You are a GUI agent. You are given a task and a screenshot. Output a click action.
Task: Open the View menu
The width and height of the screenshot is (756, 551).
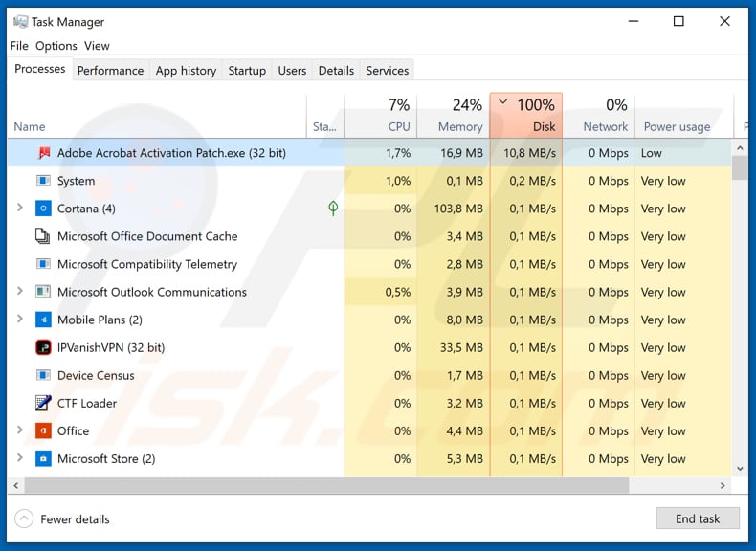(x=97, y=46)
